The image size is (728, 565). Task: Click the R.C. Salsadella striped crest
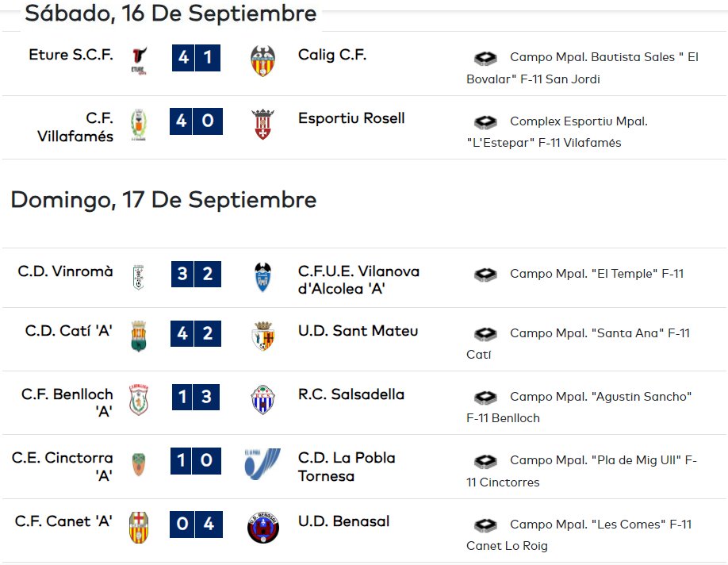(262, 400)
